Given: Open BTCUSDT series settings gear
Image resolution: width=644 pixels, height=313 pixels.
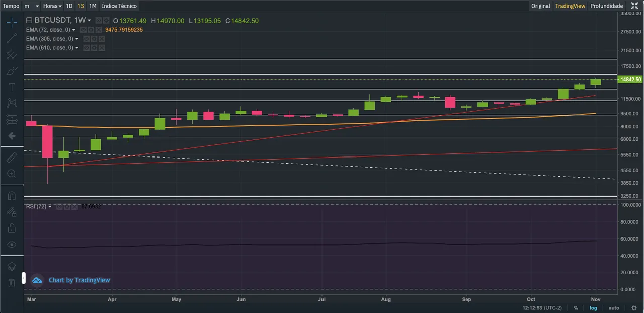Looking at the screenshot, I should 106,21.
